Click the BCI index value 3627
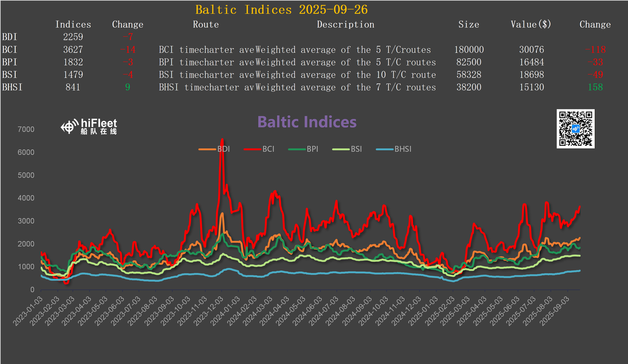This screenshot has height=364, width=628. [73, 50]
